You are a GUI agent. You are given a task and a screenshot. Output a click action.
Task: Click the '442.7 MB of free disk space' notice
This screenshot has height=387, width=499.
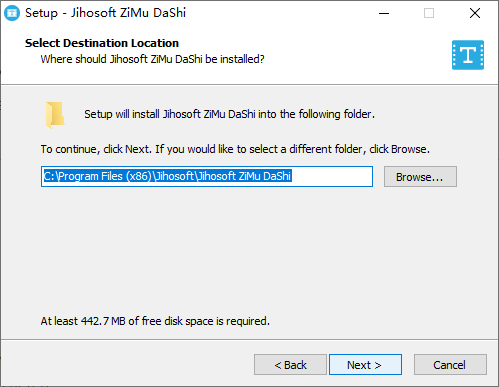click(x=155, y=321)
